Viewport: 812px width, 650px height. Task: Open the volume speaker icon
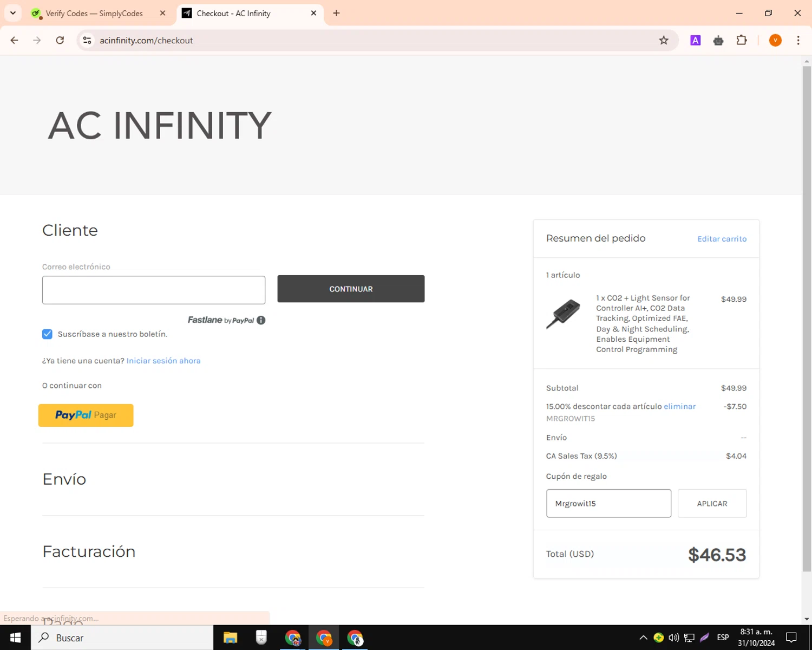point(674,638)
